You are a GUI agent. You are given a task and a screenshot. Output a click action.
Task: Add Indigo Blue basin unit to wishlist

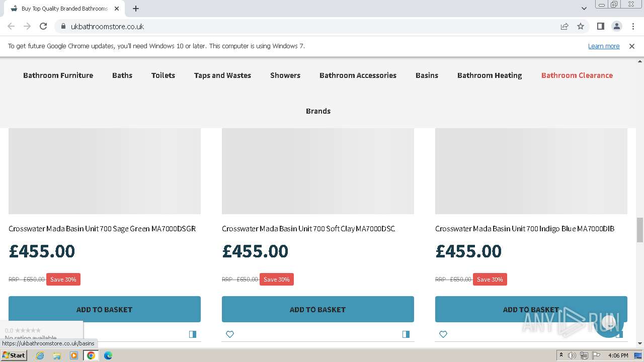point(443,334)
